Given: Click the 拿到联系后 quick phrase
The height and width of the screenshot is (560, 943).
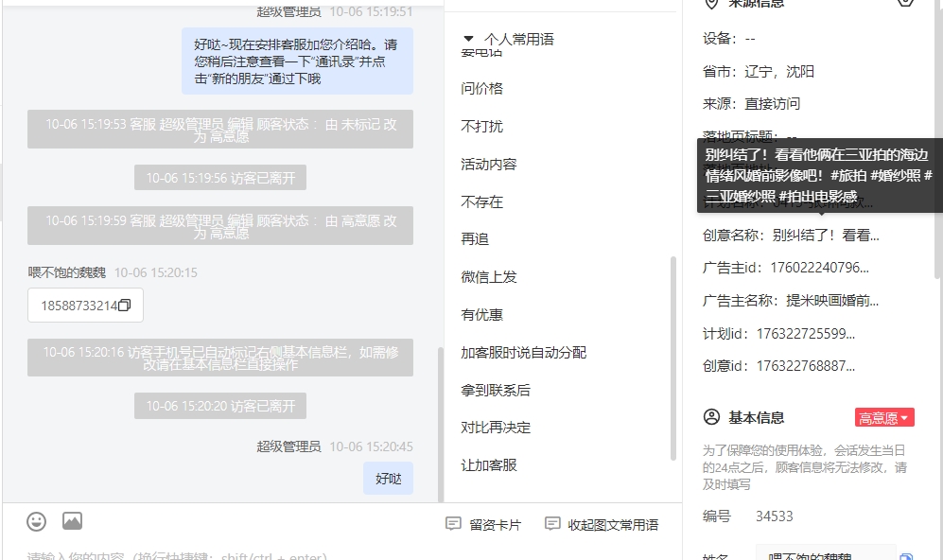Looking at the screenshot, I should pos(496,391).
